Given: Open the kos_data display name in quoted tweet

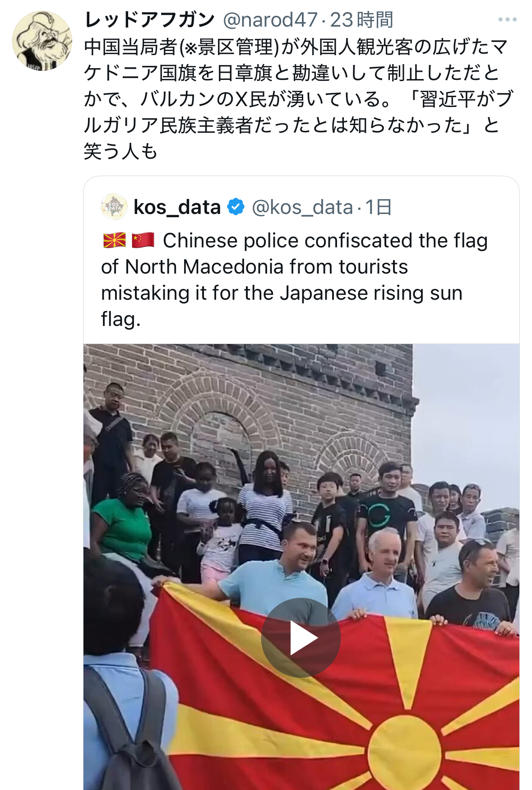Looking at the screenshot, I should point(177,207).
